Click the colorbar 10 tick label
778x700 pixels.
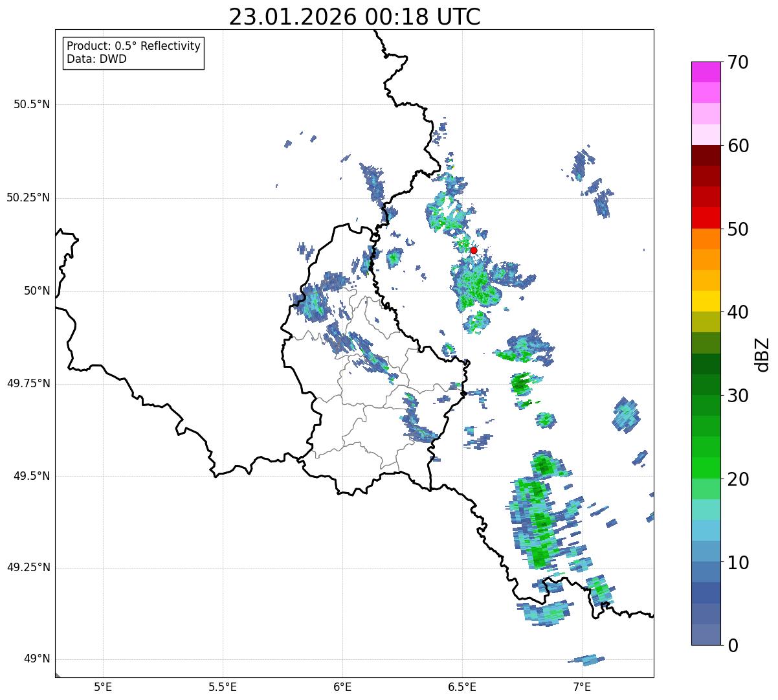pyautogui.click(x=737, y=563)
